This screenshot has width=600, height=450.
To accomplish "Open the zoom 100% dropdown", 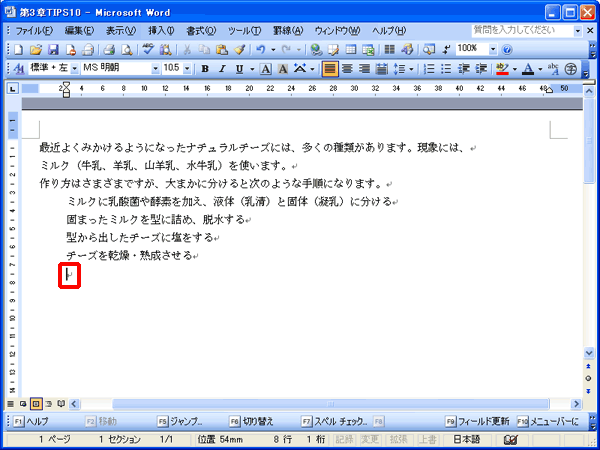I will pyautogui.click(x=493, y=49).
